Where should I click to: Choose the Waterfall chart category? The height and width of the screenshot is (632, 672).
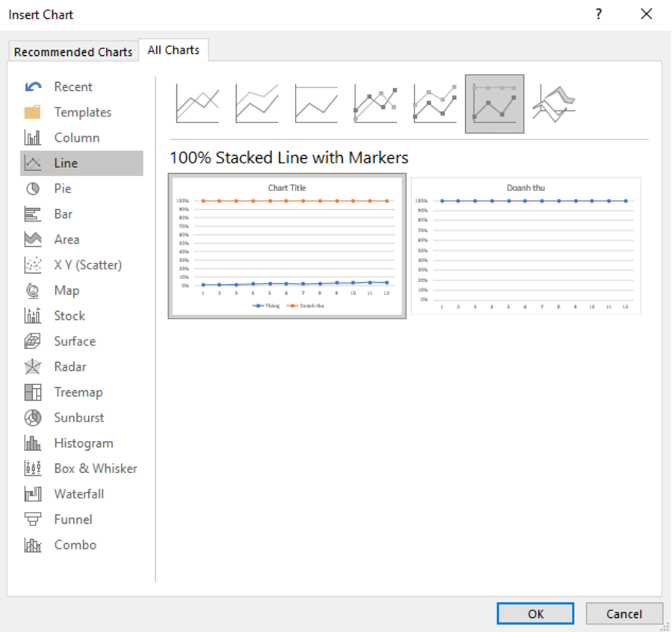pyautogui.click(x=82, y=494)
